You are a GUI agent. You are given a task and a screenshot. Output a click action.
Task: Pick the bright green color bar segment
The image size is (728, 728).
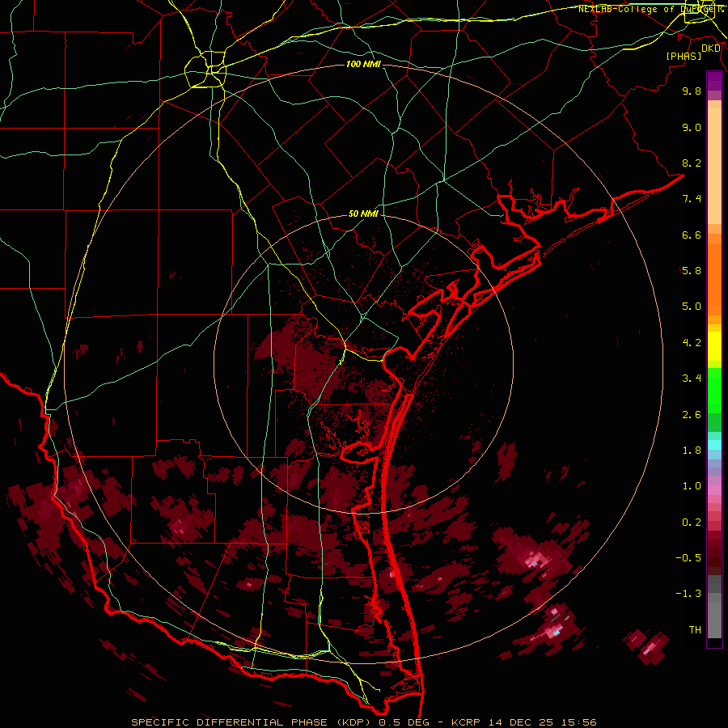click(x=714, y=391)
